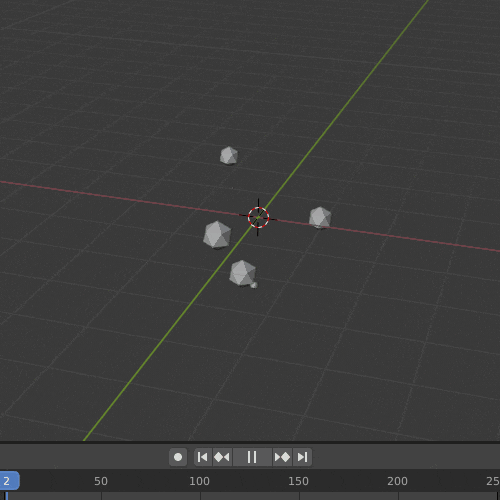Set the timeline to frame 50
The height and width of the screenshot is (500, 500).
[101, 481]
